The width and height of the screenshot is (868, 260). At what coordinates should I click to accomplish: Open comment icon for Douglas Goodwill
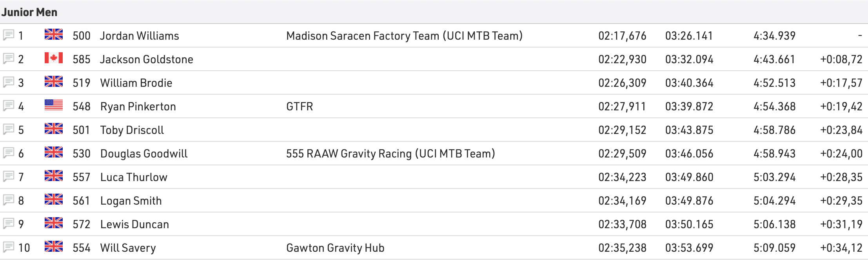[x=9, y=153]
